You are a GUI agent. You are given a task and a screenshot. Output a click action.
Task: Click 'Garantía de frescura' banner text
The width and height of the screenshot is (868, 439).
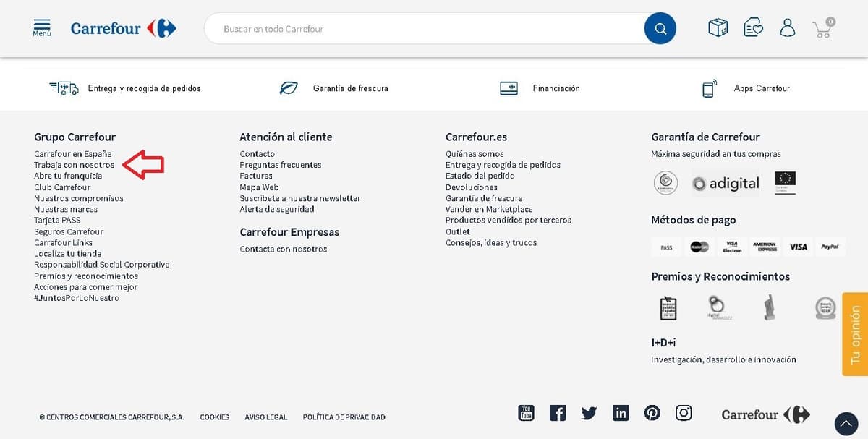pyautogui.click(x=351, y=88)
